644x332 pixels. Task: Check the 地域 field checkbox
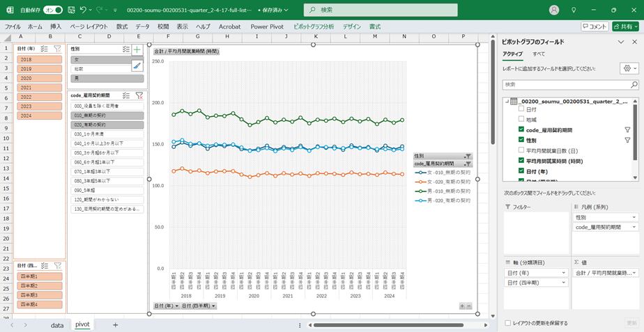521,120
